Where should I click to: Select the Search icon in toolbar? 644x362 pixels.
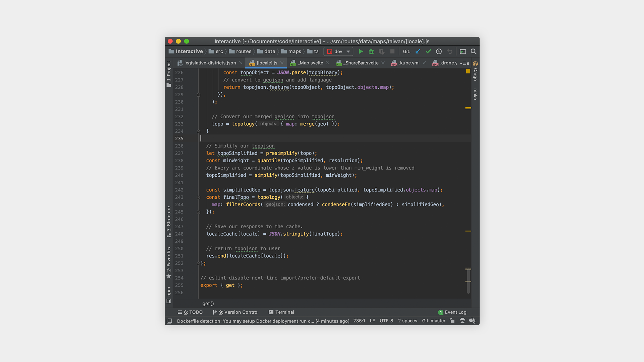(472, 51)
